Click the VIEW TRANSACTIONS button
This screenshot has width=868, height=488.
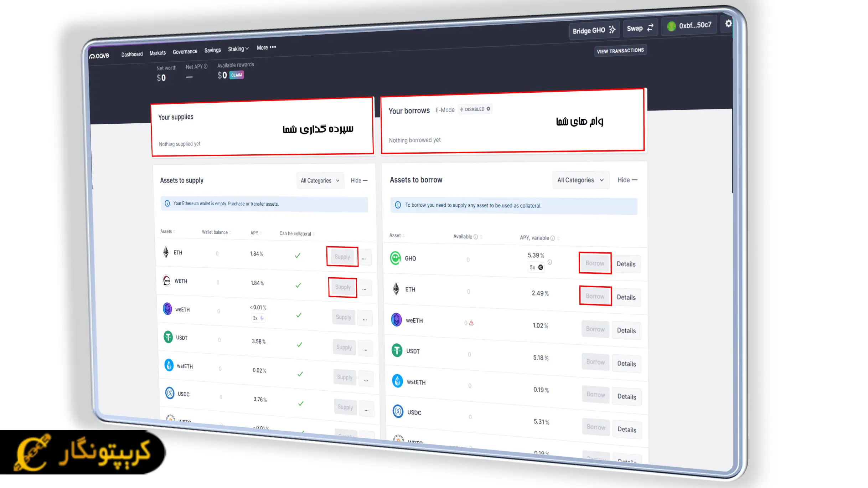coord(620,51)
